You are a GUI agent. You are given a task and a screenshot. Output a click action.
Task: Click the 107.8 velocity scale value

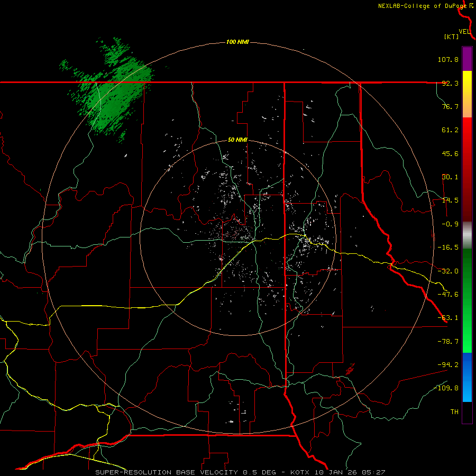448,59
